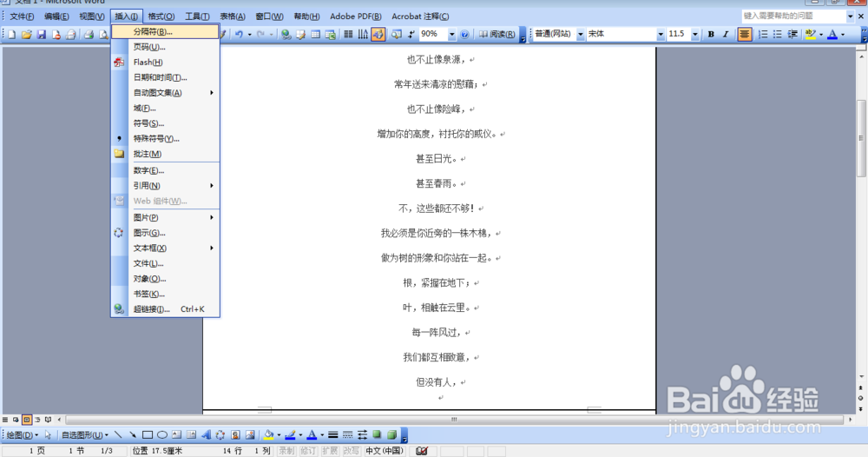The image size is (868, 457).
Task: Click the fill color bucket button
Action: 268,434
